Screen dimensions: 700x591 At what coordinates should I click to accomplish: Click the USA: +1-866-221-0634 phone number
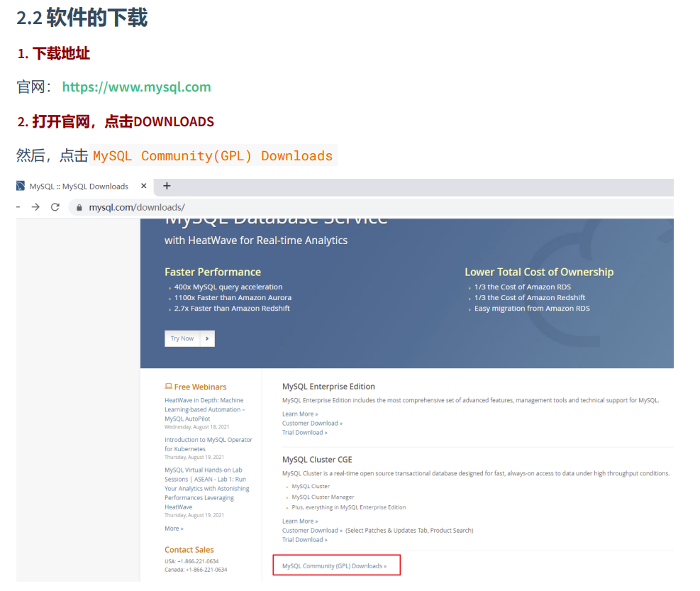click(191, 561)
